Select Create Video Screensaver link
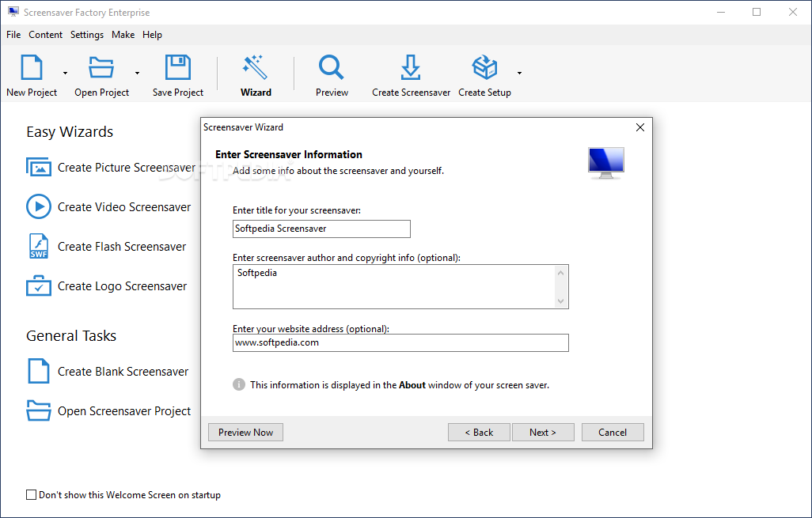Screen dimensions: 812x518 [124, 206]
